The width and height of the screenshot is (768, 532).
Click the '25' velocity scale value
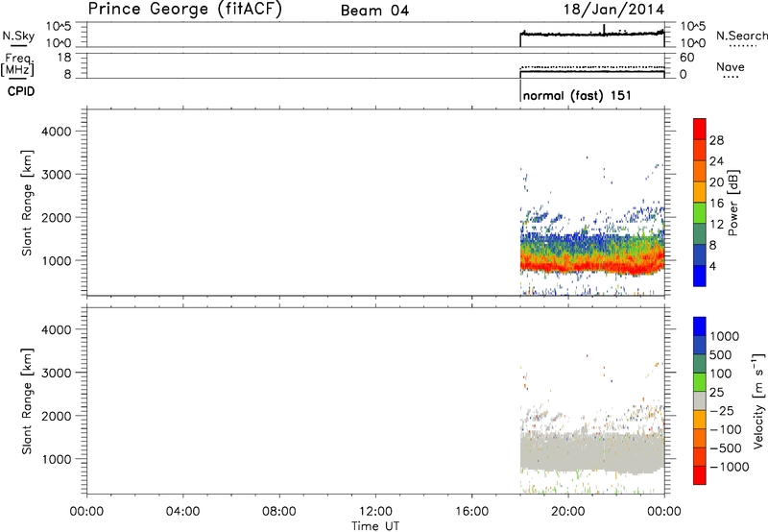pyautogui.click(x=717, y=393)
